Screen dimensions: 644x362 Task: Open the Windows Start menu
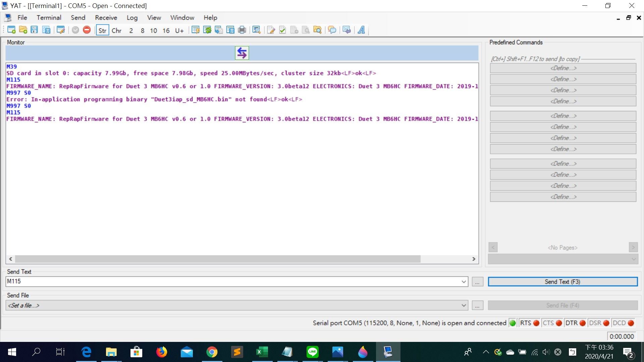[12, 352]
